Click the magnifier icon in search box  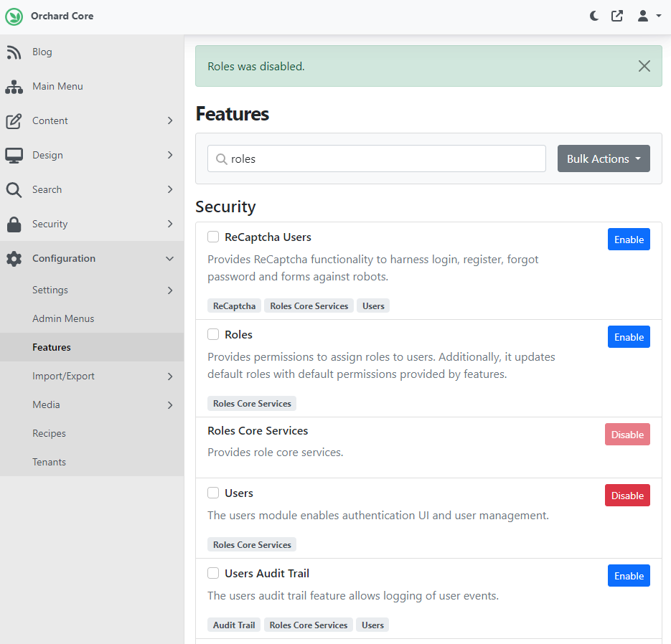point(221,159)
